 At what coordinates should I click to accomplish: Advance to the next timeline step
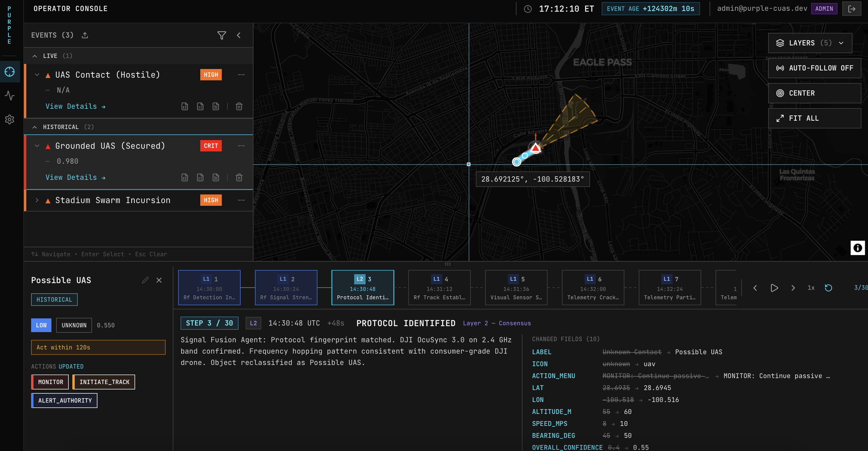[793, 288]
